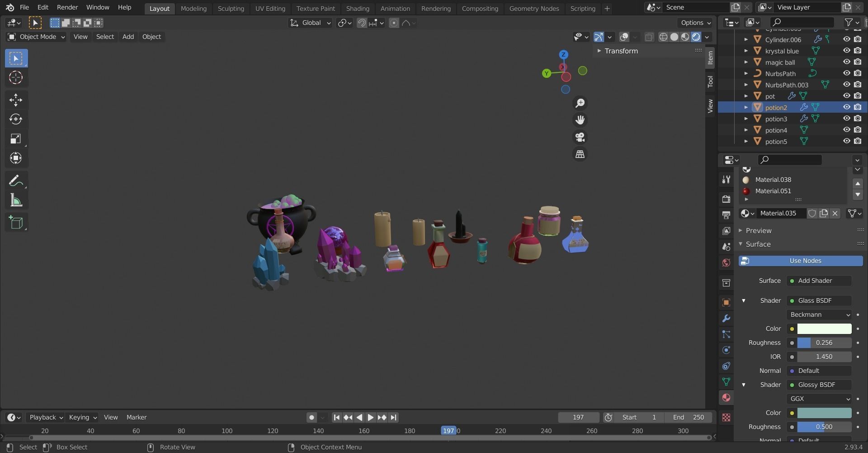Toggle snapping magnet in header

pos(362,23)
